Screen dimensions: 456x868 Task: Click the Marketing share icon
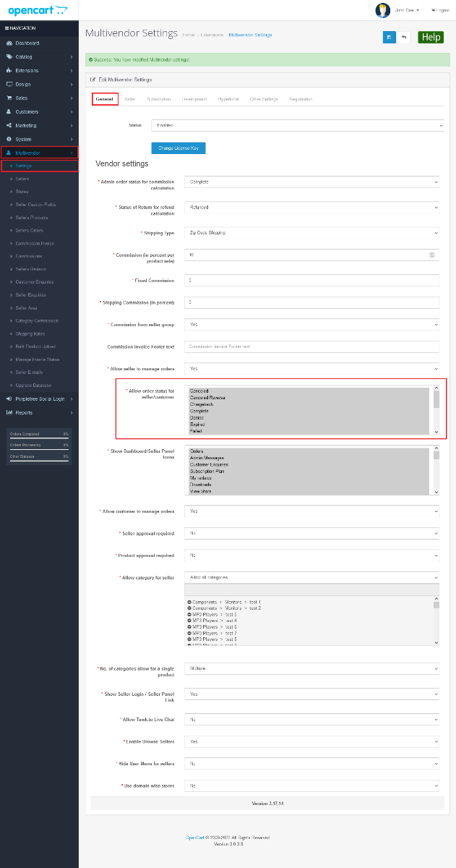tap(9, 125)
